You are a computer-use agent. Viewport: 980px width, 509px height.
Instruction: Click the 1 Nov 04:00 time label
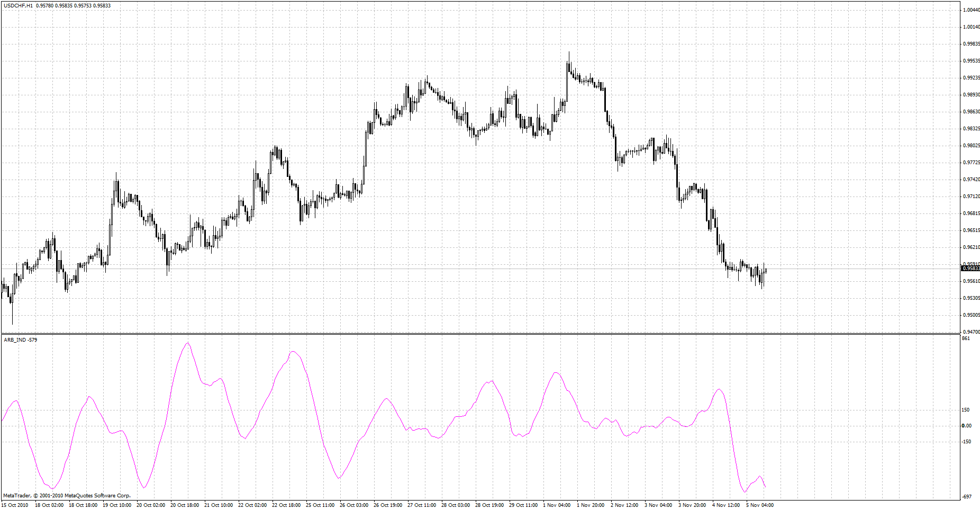[x=557, y=505]
